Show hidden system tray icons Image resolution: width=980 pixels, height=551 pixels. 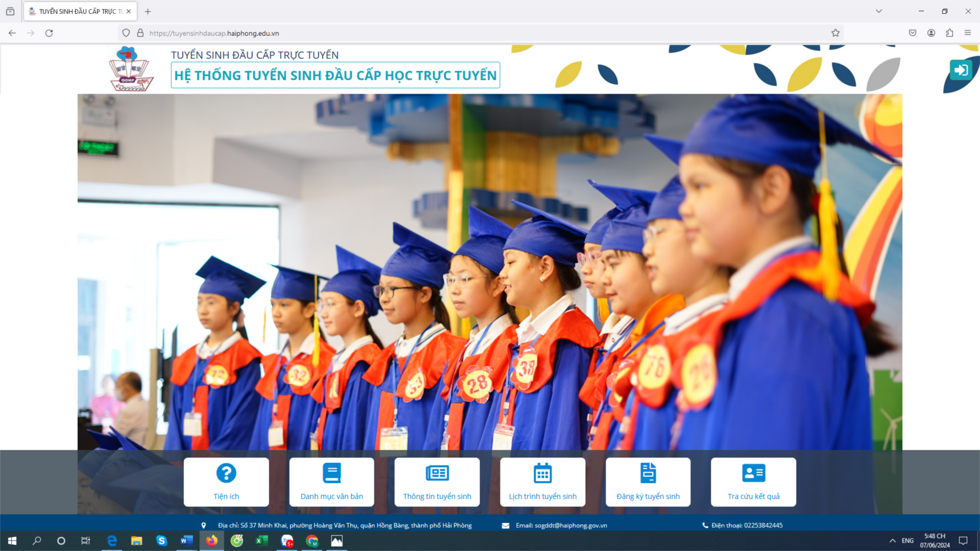click(x=892, y=541)
